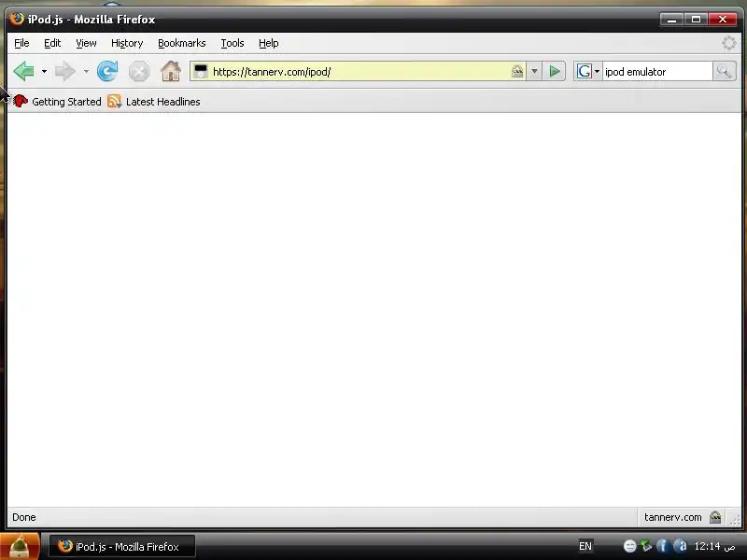Close the Firefox window
Screen dimensions: 747x560
coord(723,20)
